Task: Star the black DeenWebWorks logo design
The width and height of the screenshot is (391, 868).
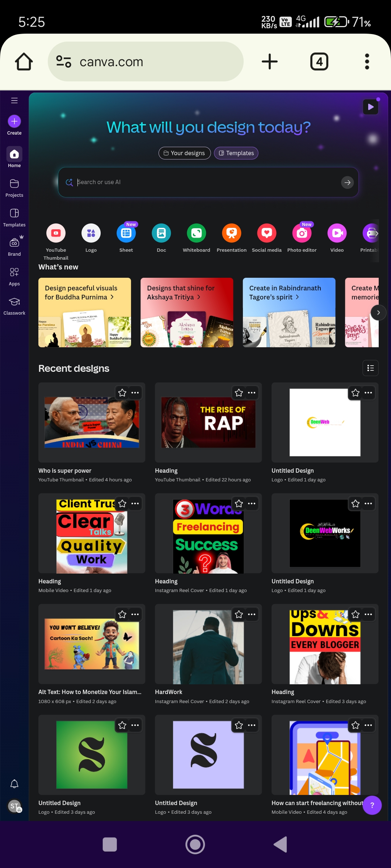Action: [x=356, y=503]
